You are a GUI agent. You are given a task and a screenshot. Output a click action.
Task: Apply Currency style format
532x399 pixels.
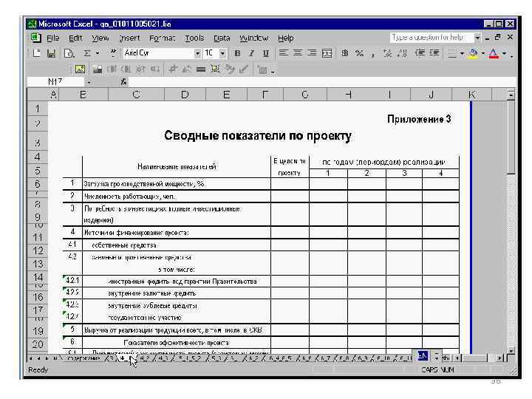(x=345, y=53)
